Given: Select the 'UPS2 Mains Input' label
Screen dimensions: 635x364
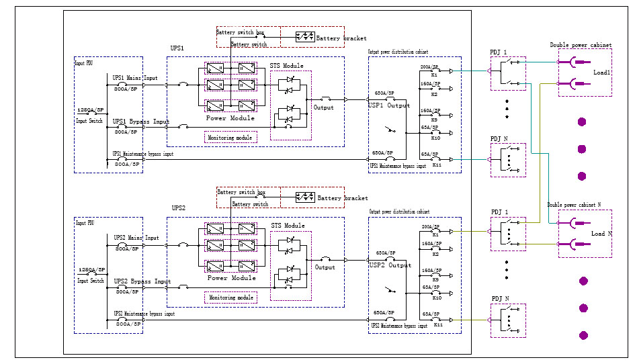Looking at the screenshot, I should tap(136, 238).
